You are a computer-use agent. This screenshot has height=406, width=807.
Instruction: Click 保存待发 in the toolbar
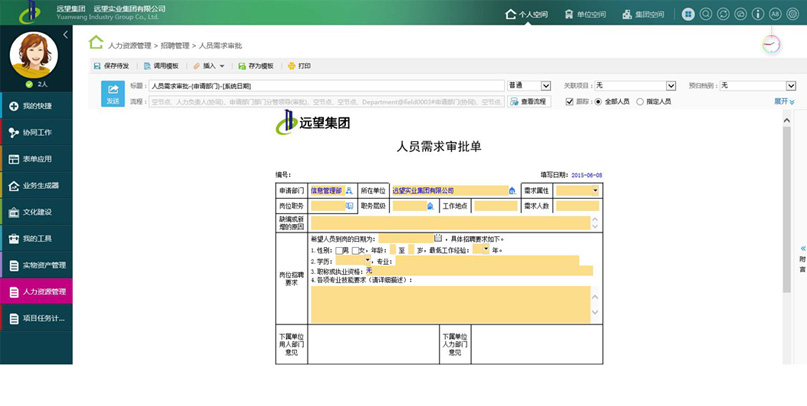(x=111, y=66)
